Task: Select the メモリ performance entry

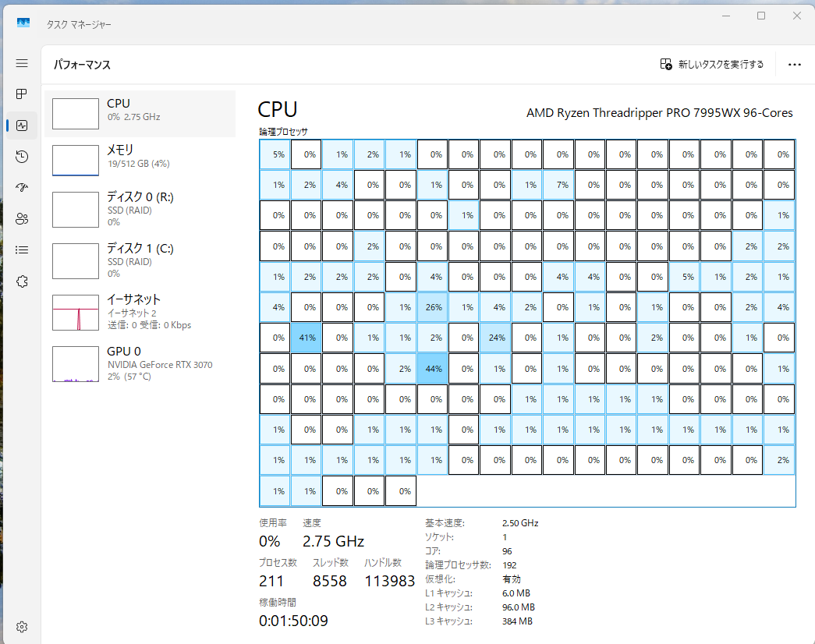Action: [140, 160]
